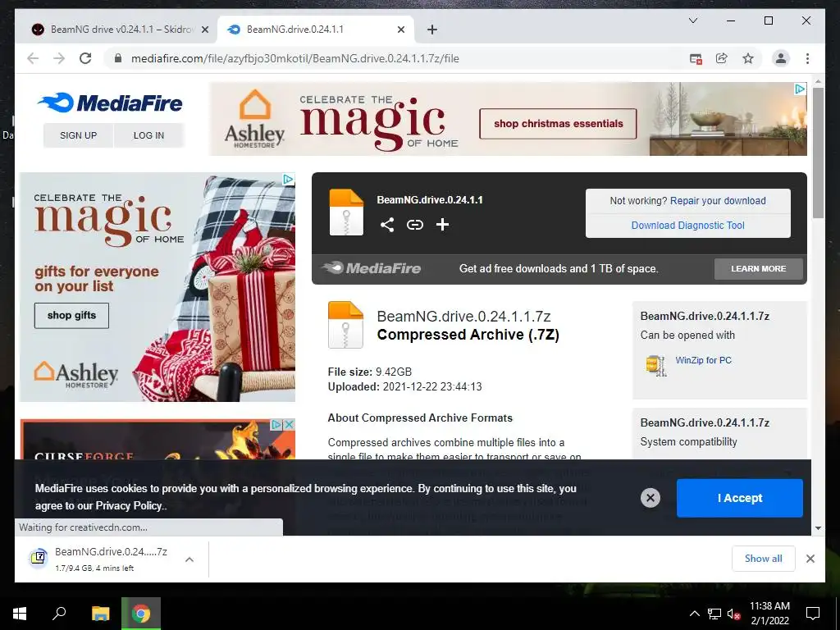840x630 pixels.
Task: Click the browser back arrow
Action: (x=33, y=58)
